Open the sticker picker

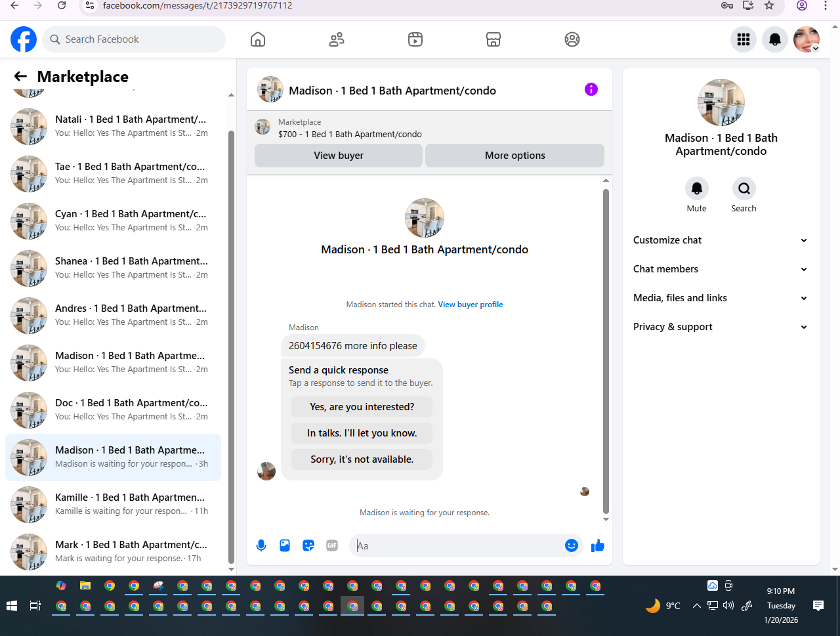click(x=308, y=545)
